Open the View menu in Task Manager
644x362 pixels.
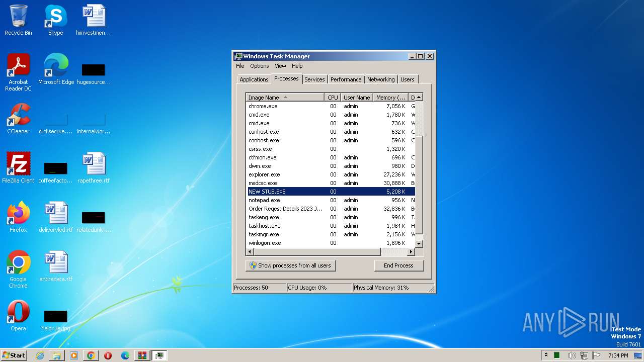click(x=280, y=66)
